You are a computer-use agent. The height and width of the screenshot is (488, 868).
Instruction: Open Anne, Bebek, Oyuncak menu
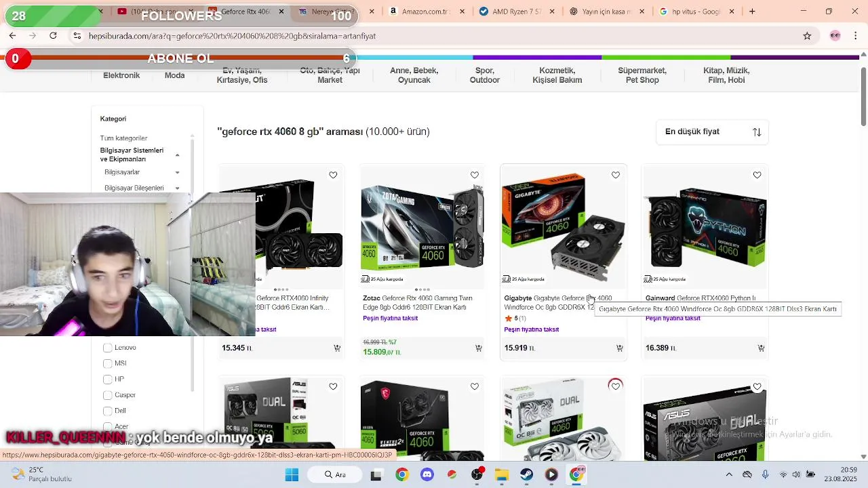[414, 75]
